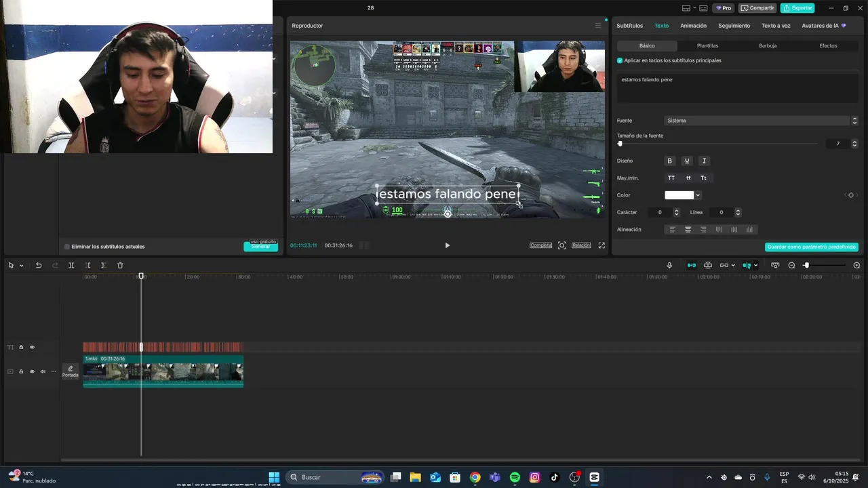
Task: Expand the linkage chain dropdown arrow
Action: tap(733, 266)
